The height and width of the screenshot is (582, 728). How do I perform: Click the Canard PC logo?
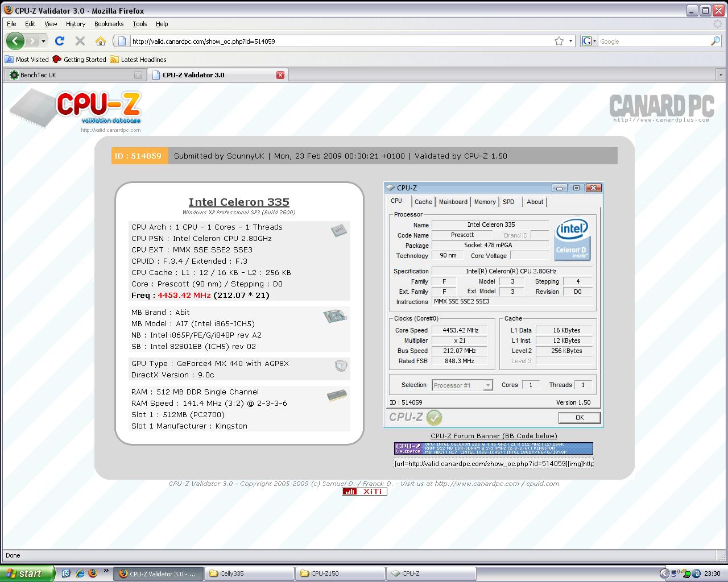[661, 107]
